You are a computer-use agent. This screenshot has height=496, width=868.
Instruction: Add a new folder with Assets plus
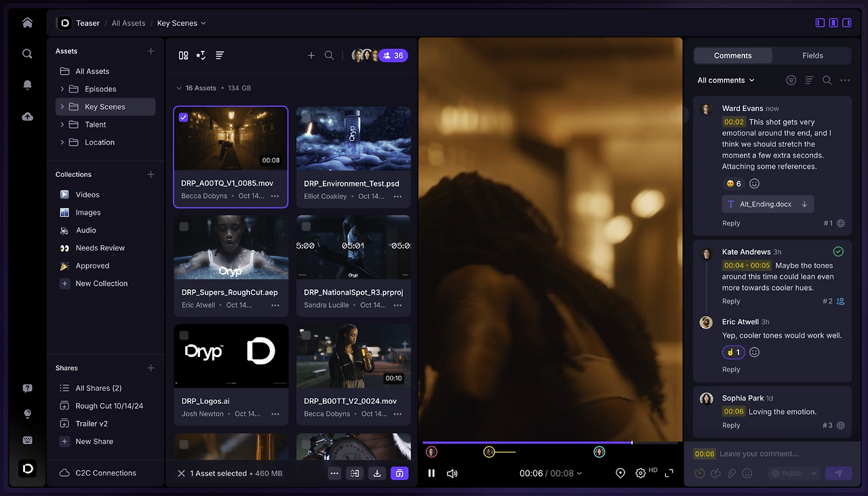(151, 51)
